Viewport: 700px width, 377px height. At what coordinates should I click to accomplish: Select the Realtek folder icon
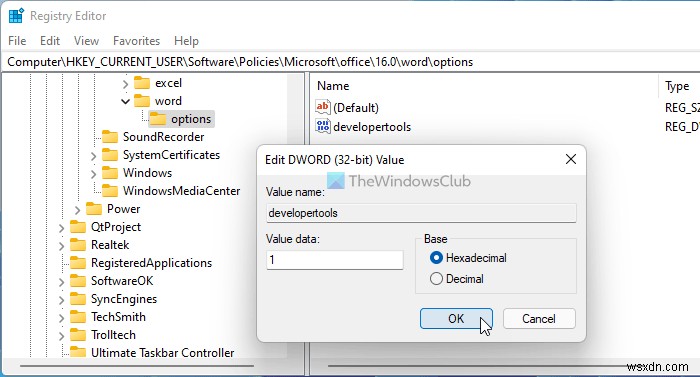tap(78, 245)
